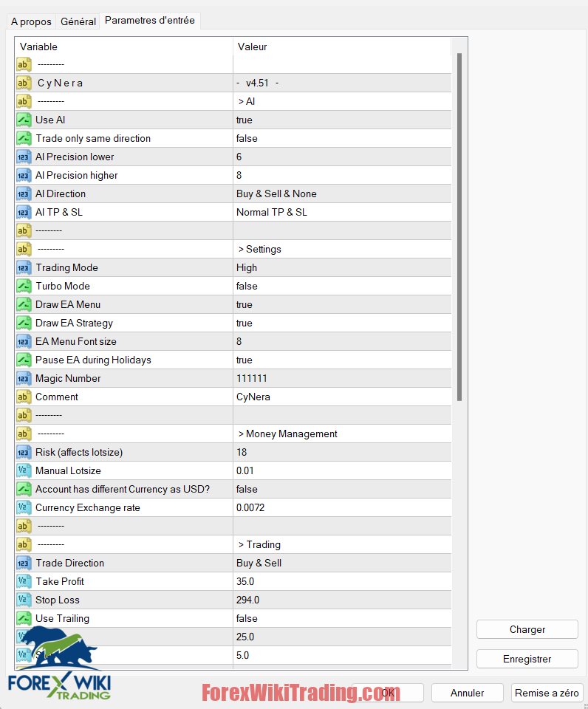Screen dimensions: 588x709
Task: Select the integer icon for AI Precision higher
Action: (x=24, y=176)
